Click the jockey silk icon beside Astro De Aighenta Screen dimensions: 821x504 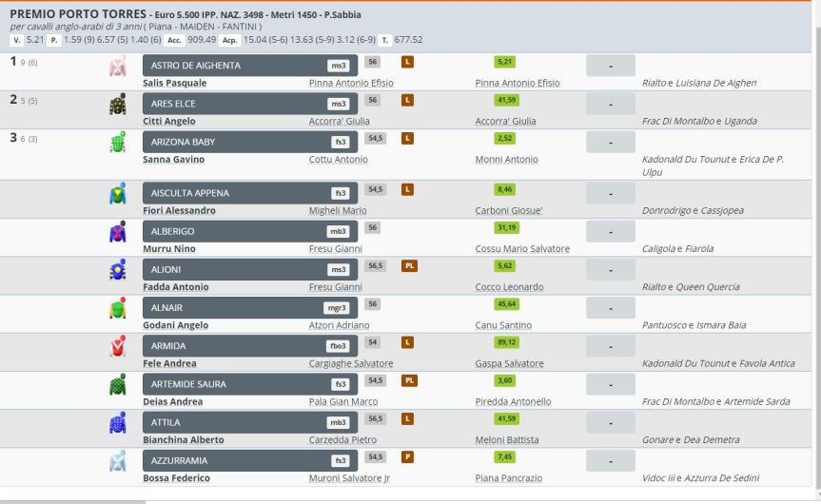click(118, 67)
